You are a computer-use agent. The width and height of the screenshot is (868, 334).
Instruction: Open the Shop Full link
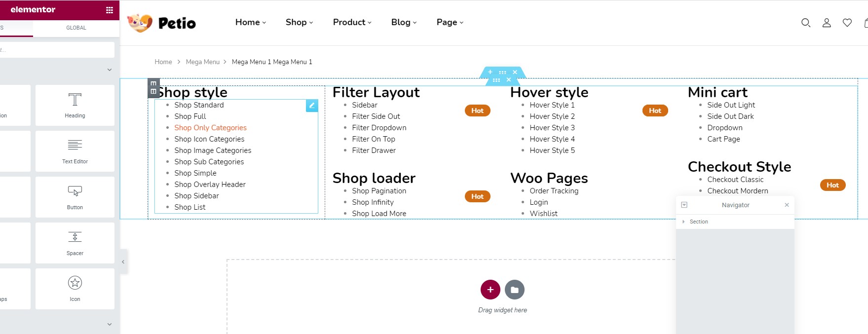[190, 116]
